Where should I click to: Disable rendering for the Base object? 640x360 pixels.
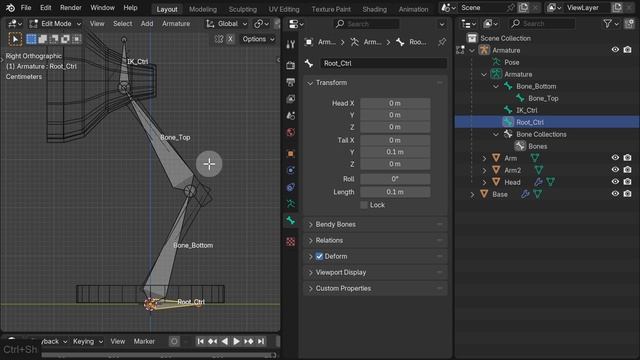click(x=627, y=193)
